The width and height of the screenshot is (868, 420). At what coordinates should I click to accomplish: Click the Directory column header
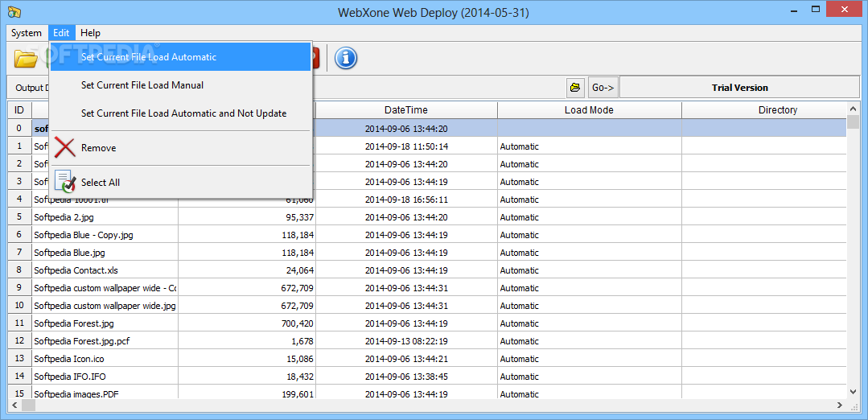[x=764, y=110]
